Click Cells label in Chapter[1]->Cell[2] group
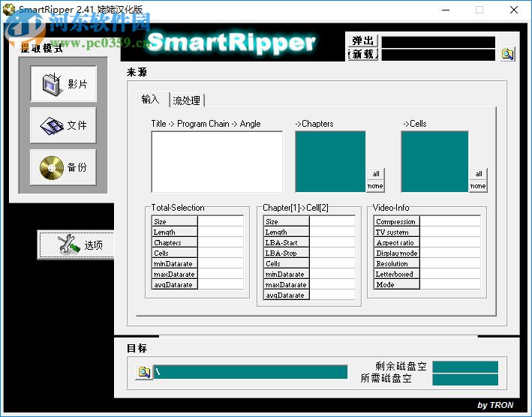This screenshot has height=417, width=532. 287,263
